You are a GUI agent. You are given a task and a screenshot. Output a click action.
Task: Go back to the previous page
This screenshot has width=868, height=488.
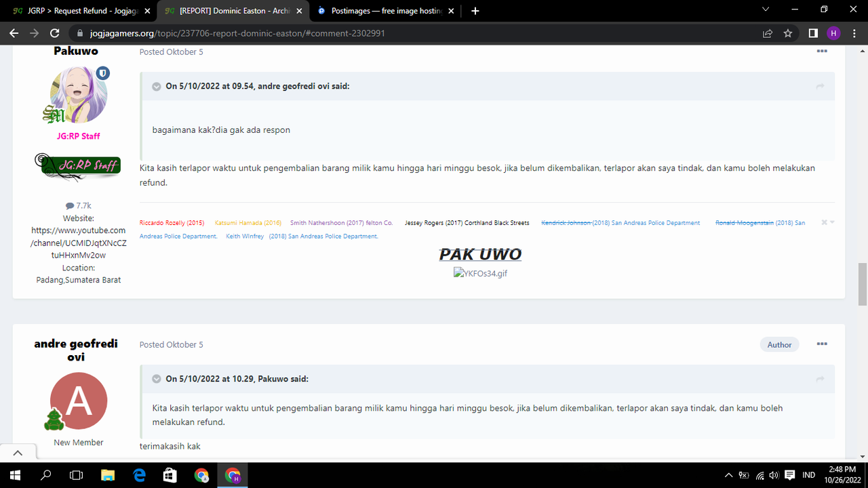click(x=14, y=33)
